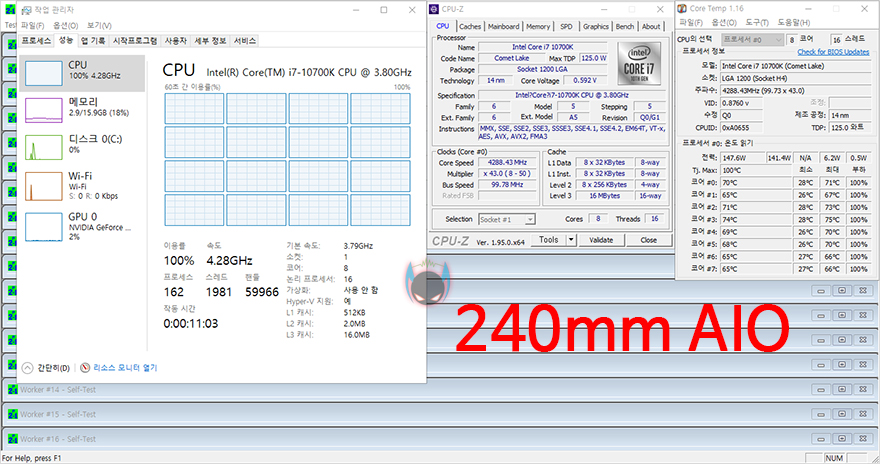Click the Worker #15 window icon
Viewport: 880px width, 464px height.
tap(13, 414)
